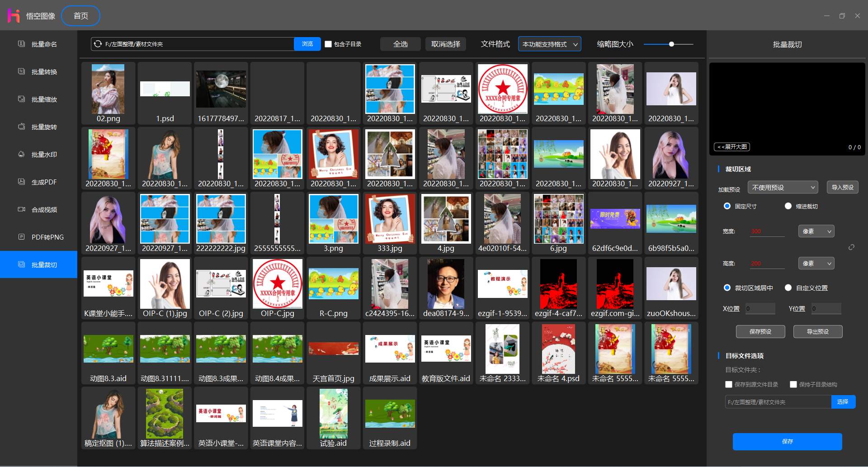Click the Y位置 input field
Image resolution: width=868 pixels, height=467 pixels.
[826, 309]
